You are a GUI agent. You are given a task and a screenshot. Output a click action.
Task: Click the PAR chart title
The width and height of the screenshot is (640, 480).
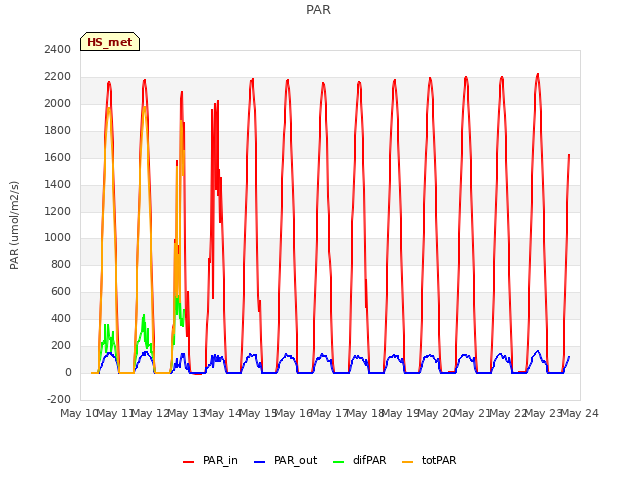[x=318, y=10]
